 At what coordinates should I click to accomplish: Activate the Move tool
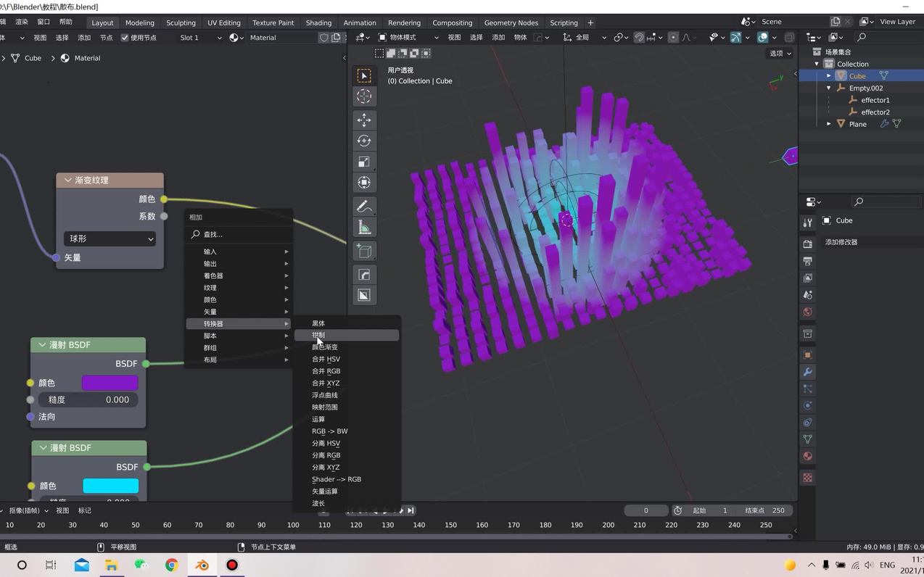pyautogui.click(x=364, y=120)
